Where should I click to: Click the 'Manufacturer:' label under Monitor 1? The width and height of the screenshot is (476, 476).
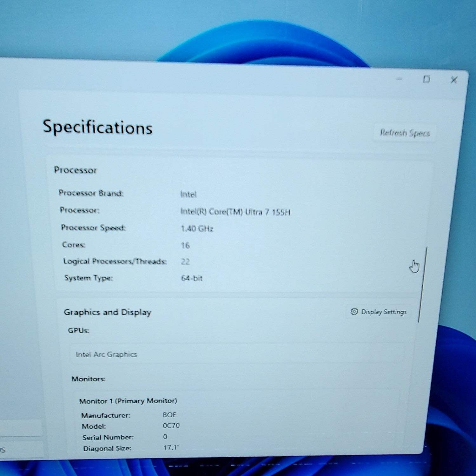tap(106, 415)
